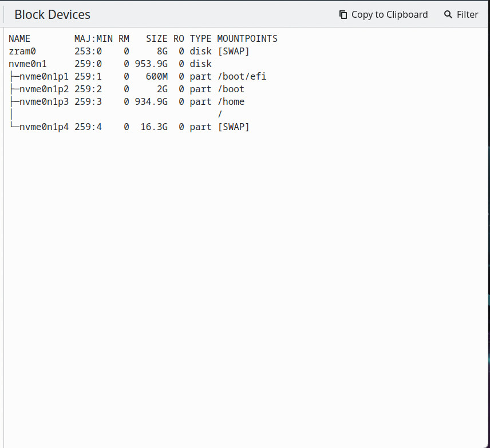Click the Filter magnifier icon
Image resolution: width=490 pixels, height=448 pixels.
tap(448, 14)
